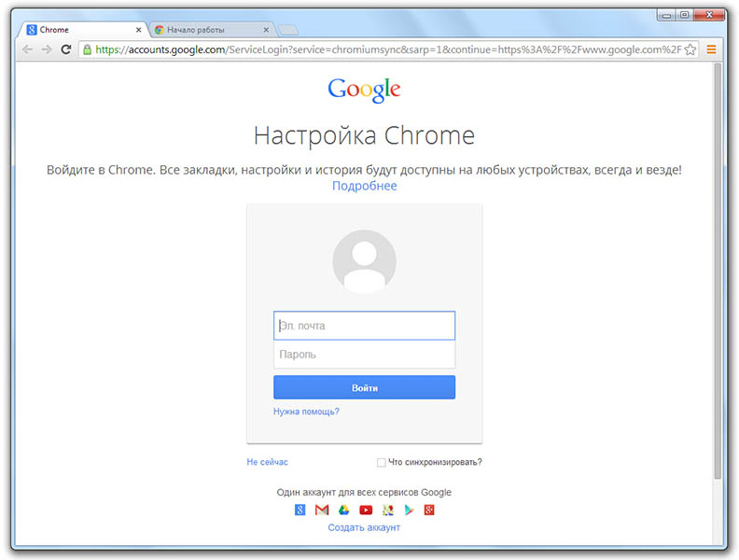Viewport: 739px width, 560px height.
Task: Reload the page with the refresh icon
Action: click(66, 49)
